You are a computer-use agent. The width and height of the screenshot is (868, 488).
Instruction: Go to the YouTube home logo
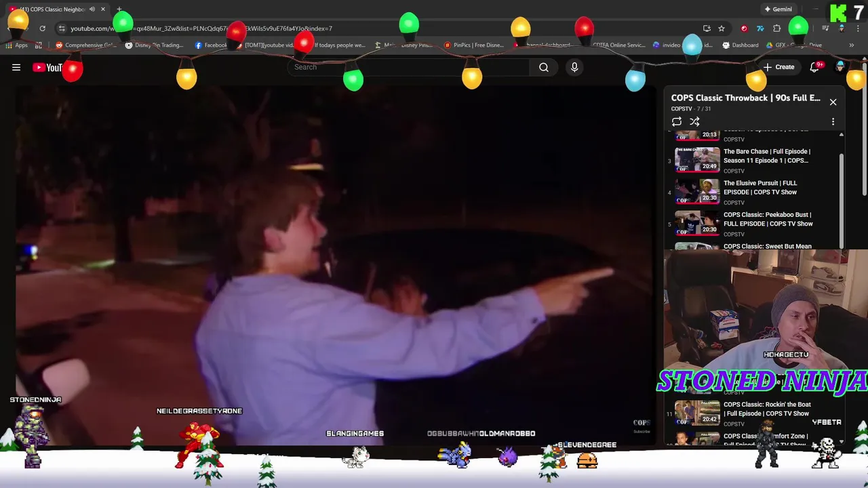click(47, 67)
